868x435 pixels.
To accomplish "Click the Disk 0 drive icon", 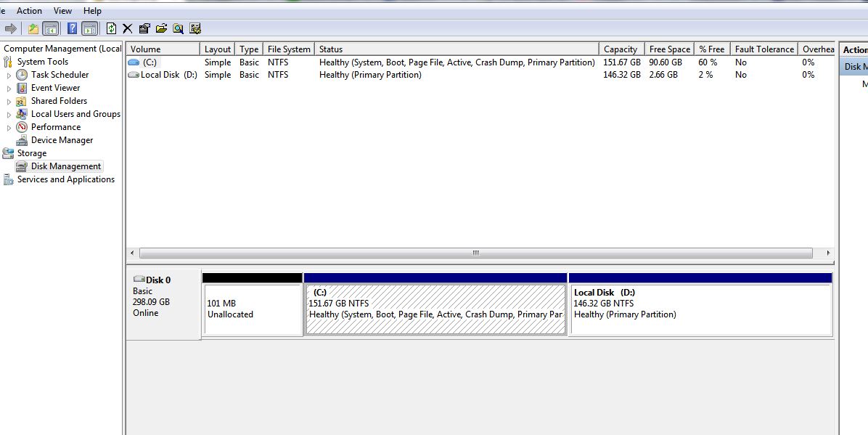I will (x=139, y=280).
